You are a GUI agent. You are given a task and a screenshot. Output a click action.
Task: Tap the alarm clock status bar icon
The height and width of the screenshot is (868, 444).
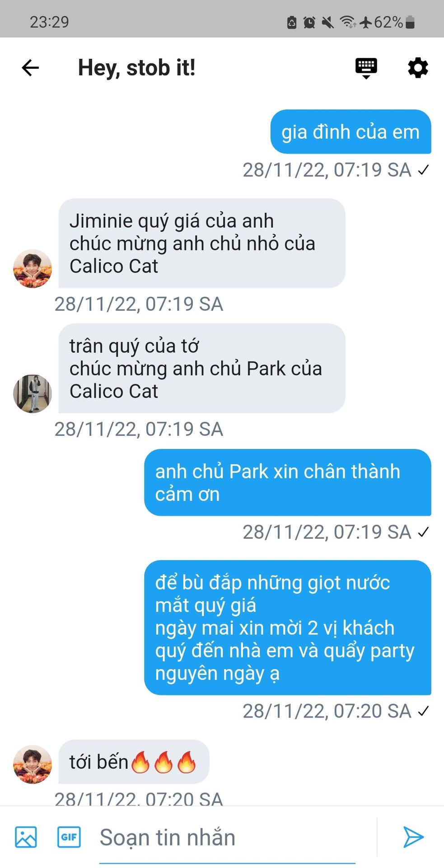point(309,22)
